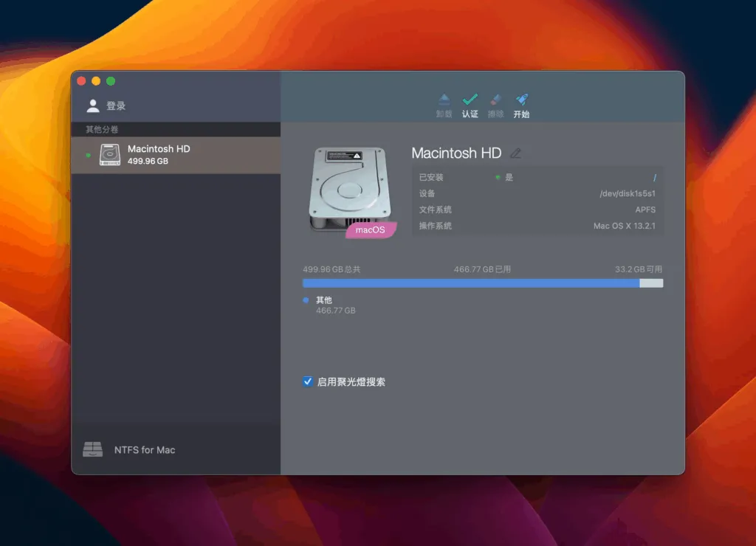Image resolution: width=756 pixels, height=546 pixels.
Task: Disable the 启用聚光燈搜索 checkbox
Action: [x=308, y=381]
